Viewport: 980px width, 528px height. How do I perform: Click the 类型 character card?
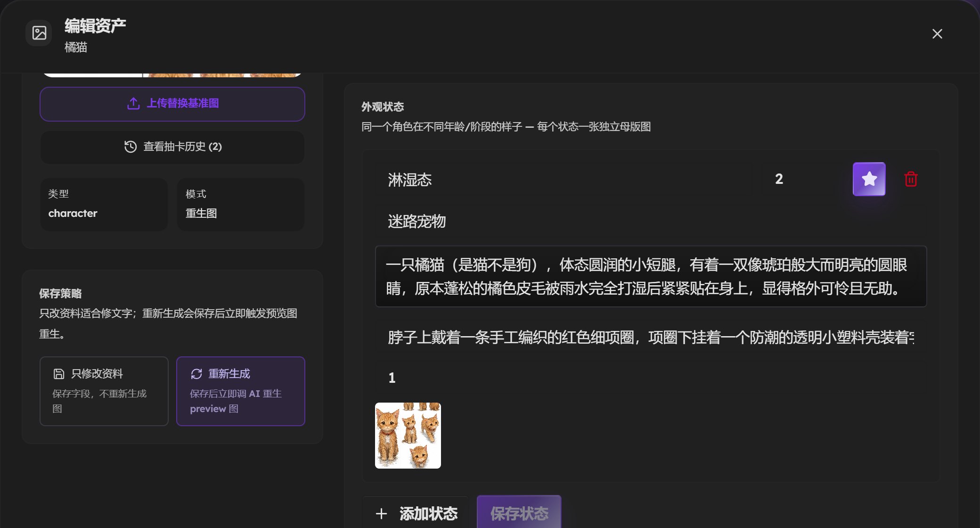[x=104, y=204]
